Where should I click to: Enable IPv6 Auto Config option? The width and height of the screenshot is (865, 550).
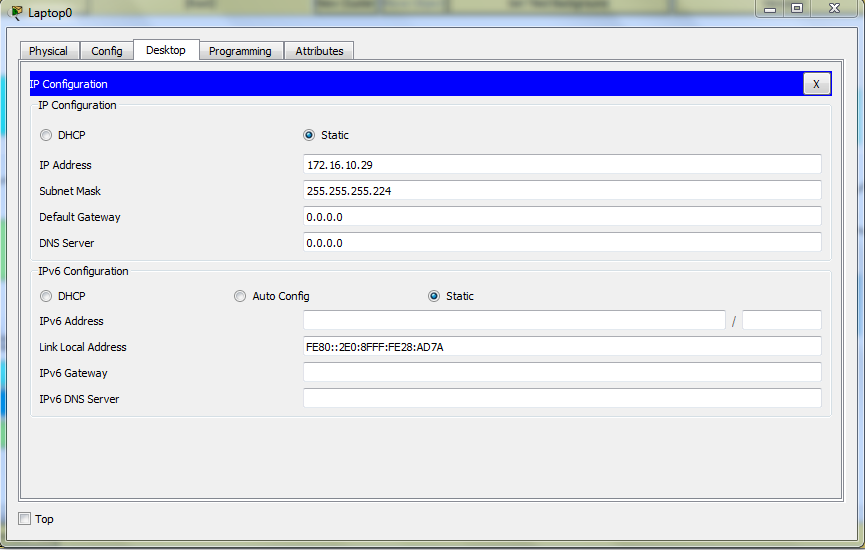(x=239, y=296)
